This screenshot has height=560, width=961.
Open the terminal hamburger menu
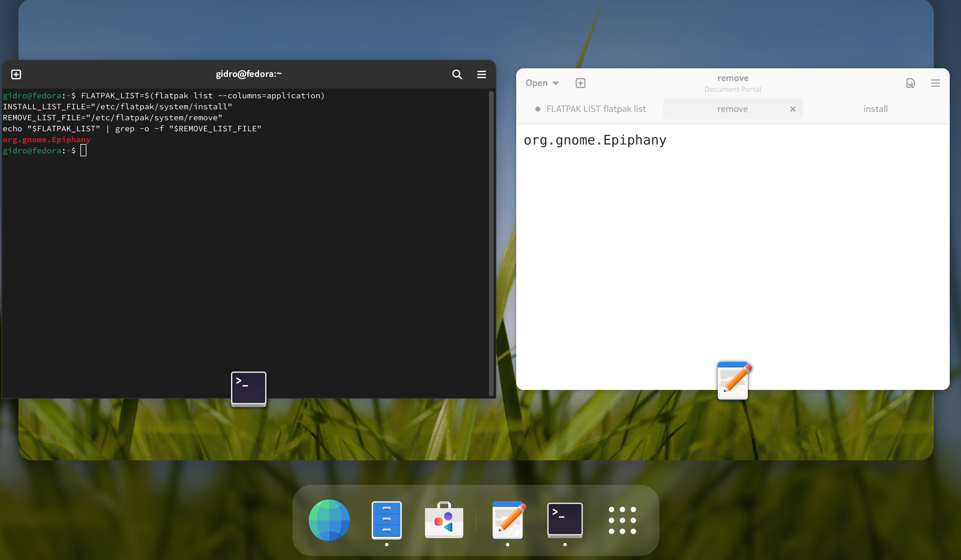(481, 74)
